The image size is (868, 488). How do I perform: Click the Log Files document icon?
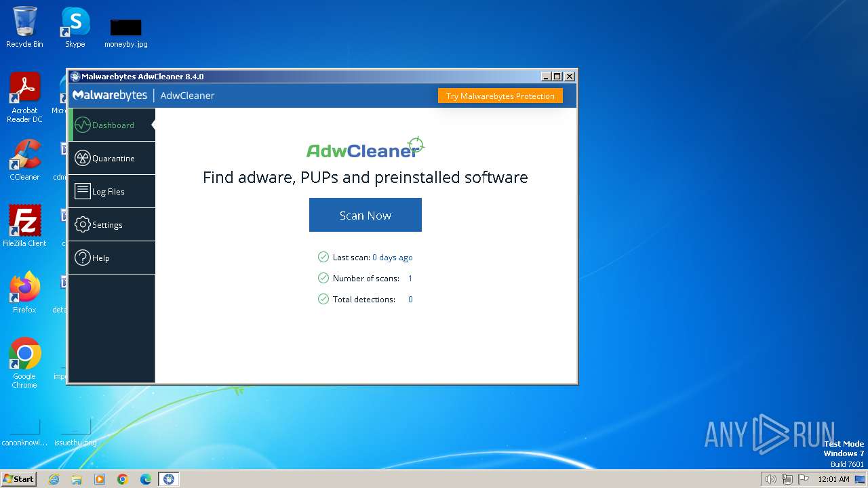[x=83, y=191]
